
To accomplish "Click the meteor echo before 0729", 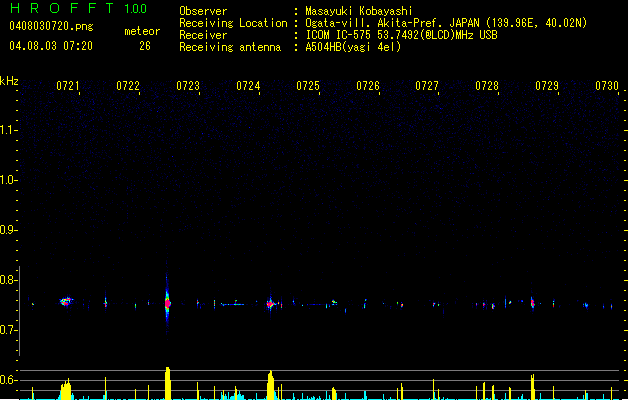I will pos(533,303).
